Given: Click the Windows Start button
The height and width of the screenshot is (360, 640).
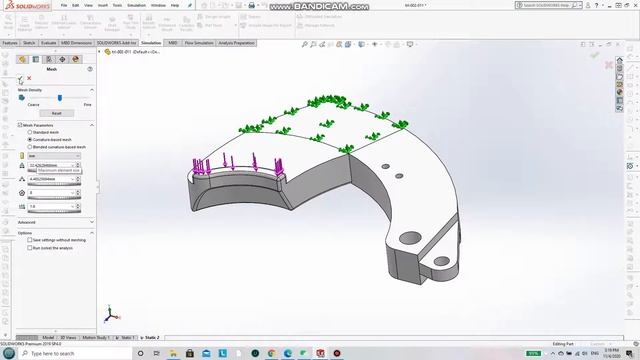Looking at the screenshot, I should (x=9, y=353).
